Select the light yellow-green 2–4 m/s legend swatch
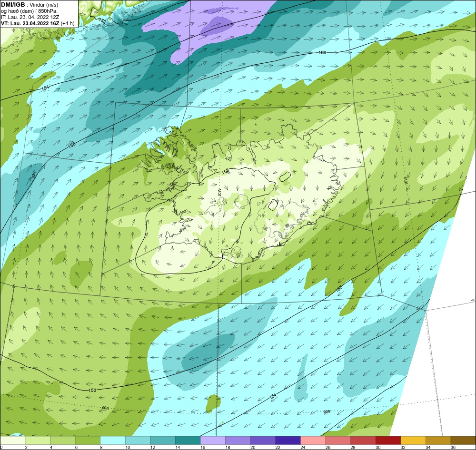Image resolution: width=476 pixels, height=450 pixels. 38,440
